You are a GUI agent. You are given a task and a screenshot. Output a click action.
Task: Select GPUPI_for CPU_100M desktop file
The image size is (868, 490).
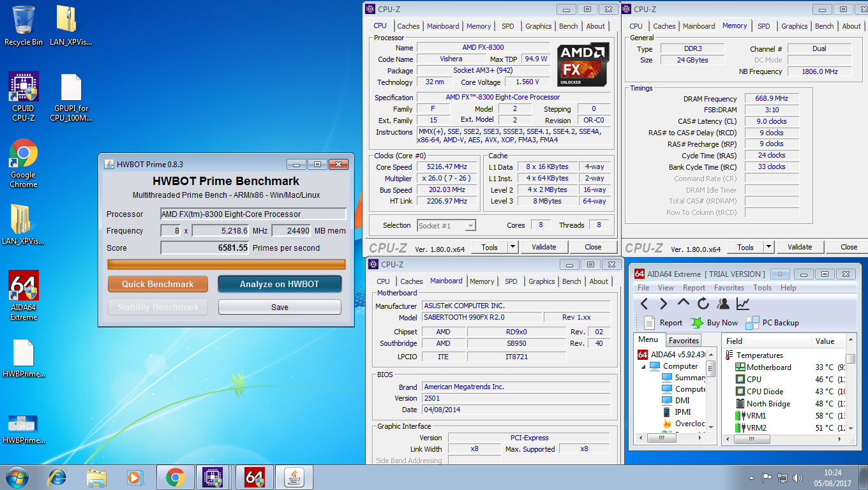[x=71, y=97]
